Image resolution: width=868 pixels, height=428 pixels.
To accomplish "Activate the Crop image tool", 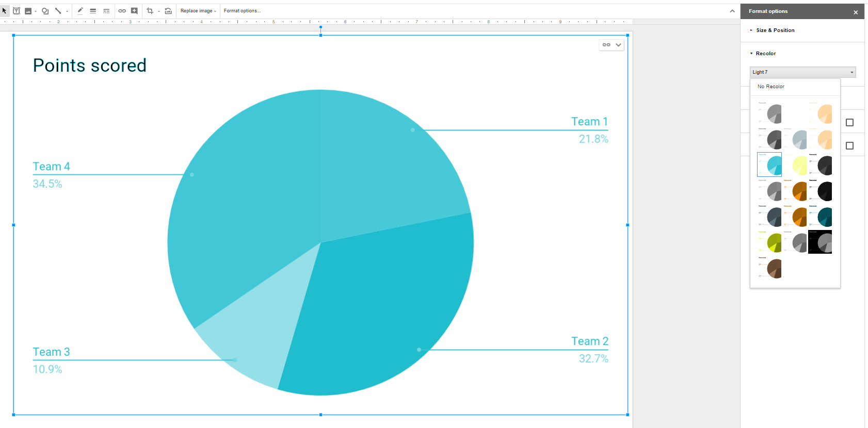I will tap(150, 11).
